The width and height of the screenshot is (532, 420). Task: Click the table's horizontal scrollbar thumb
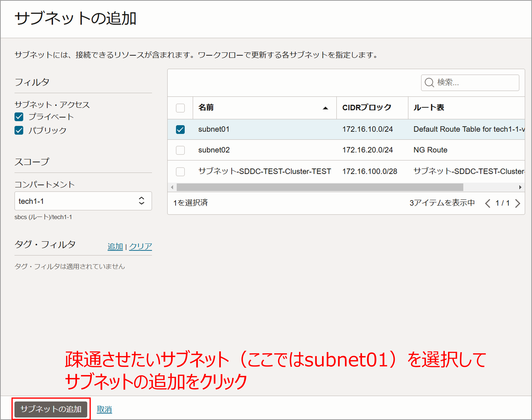[x=320, y=187]
